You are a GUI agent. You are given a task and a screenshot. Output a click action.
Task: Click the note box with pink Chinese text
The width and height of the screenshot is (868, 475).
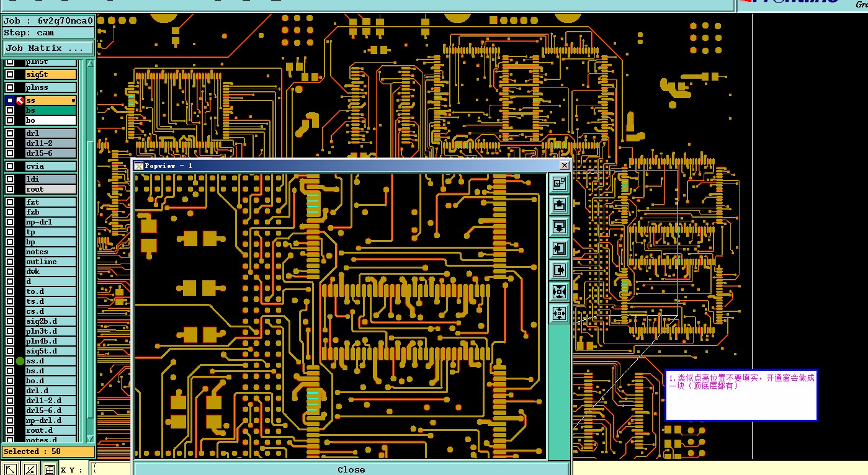coord(741,395)
